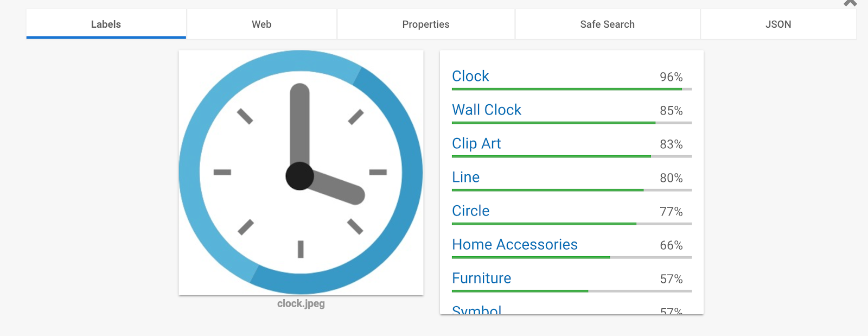868x336 pixels.
Task: Select the Home Accessories label
Action: [x=515, y=244]
